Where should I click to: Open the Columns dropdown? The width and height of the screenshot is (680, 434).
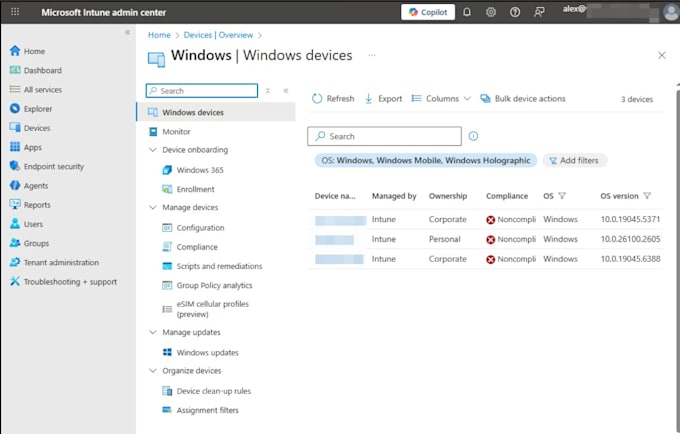pos(441,98)
